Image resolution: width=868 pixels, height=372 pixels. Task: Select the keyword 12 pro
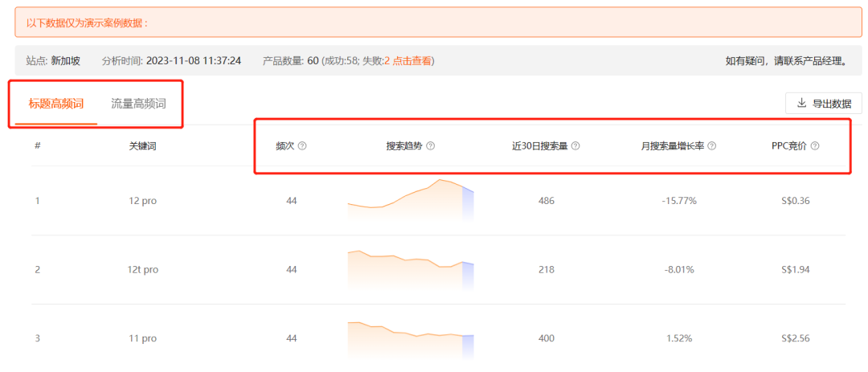(x=142, y=201)
